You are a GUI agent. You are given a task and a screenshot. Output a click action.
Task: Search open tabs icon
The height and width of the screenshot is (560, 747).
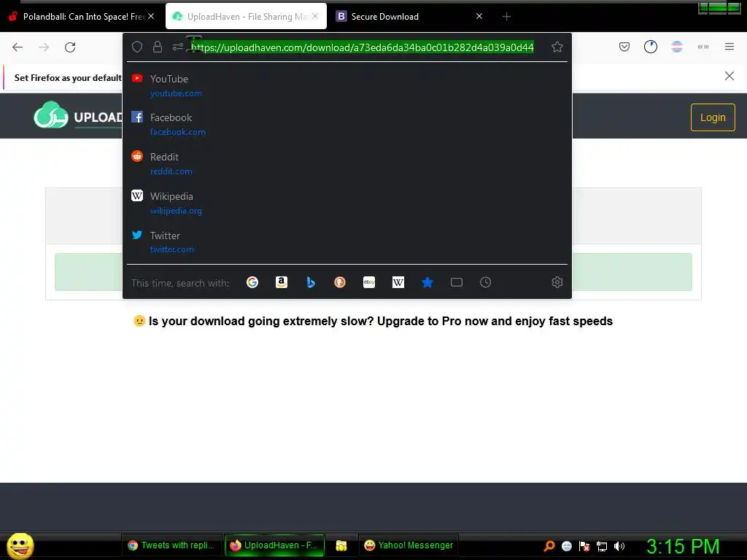coord(457,282)
